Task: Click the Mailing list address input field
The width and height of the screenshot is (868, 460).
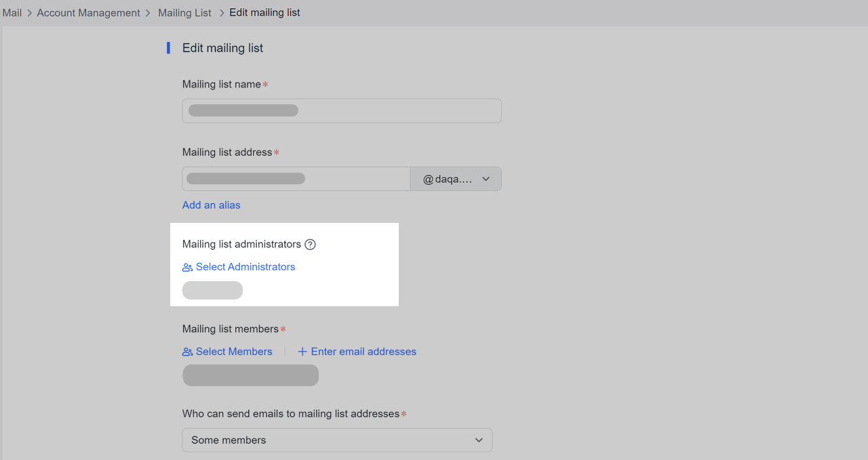Action: tap(295, 178)
